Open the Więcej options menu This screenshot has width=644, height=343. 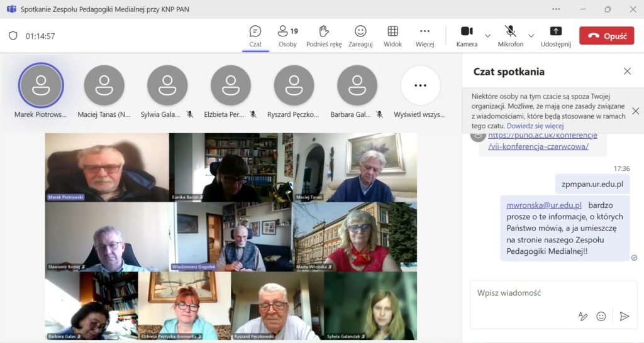coord(425,36)
